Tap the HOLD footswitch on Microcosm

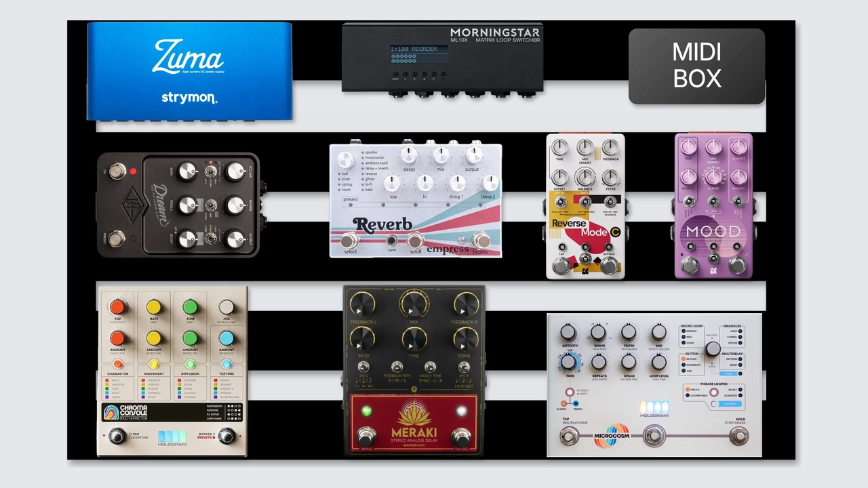point(738,436)
